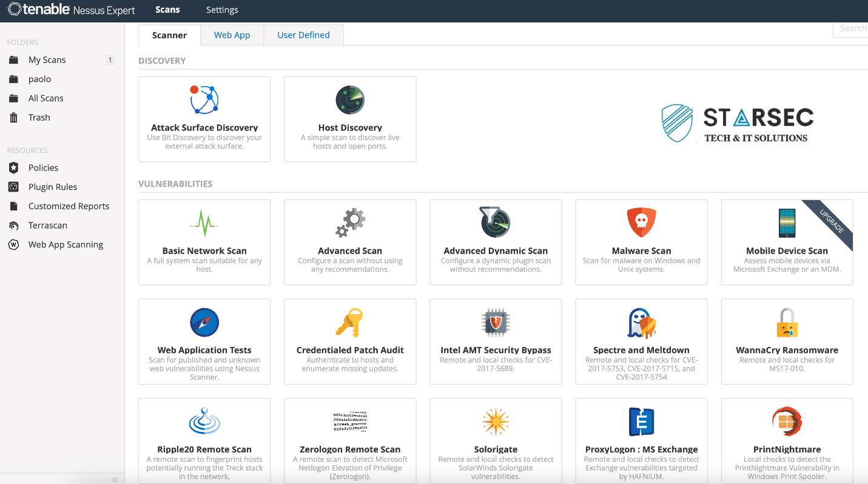Click the Advanced Dynamic Scan funnel icon

(x=496, y=222)
